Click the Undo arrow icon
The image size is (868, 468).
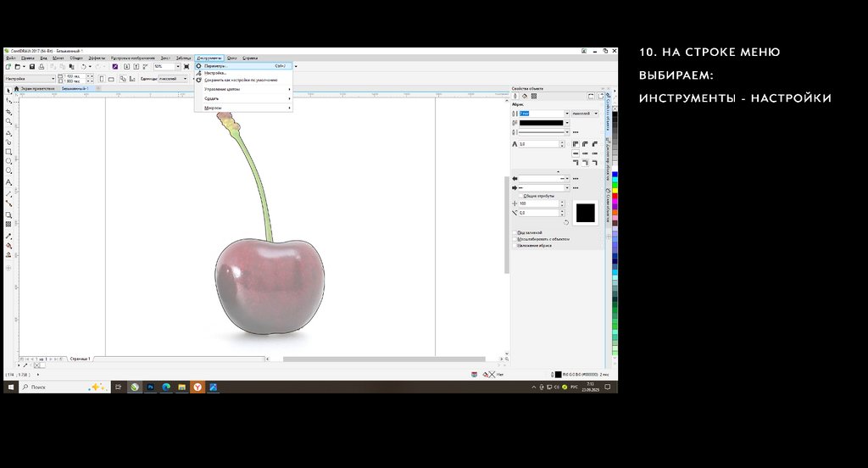84,66
